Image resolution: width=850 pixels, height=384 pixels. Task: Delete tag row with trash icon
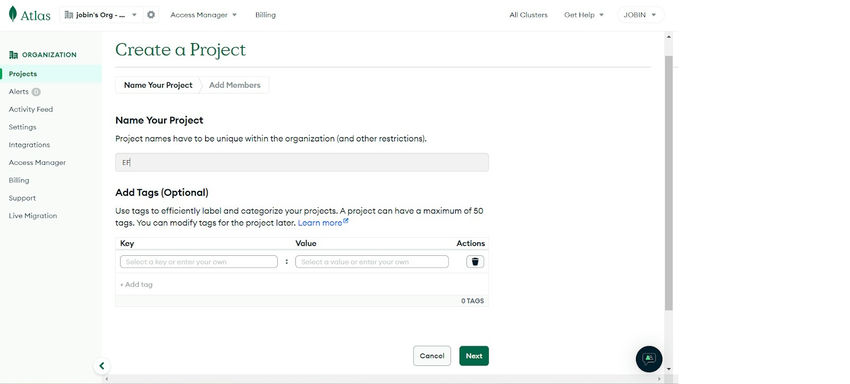pos(475,262)
